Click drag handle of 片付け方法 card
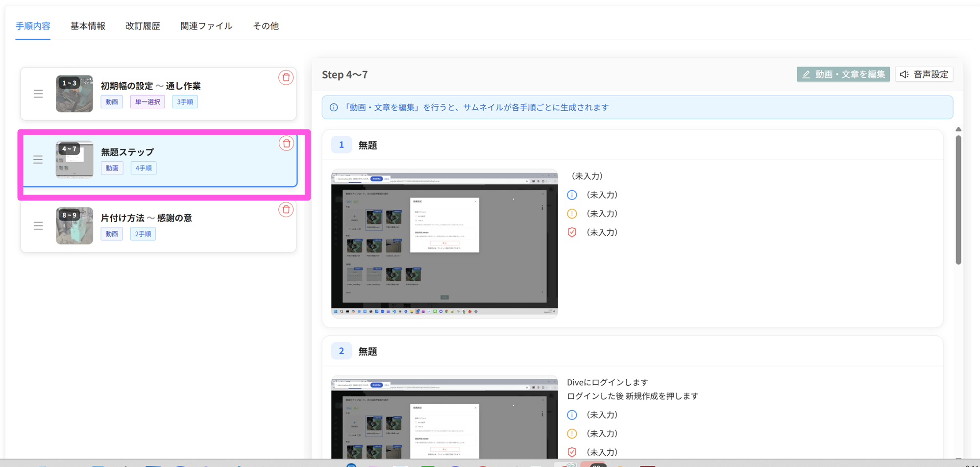 pyautogui.click(x=38, y=226)
